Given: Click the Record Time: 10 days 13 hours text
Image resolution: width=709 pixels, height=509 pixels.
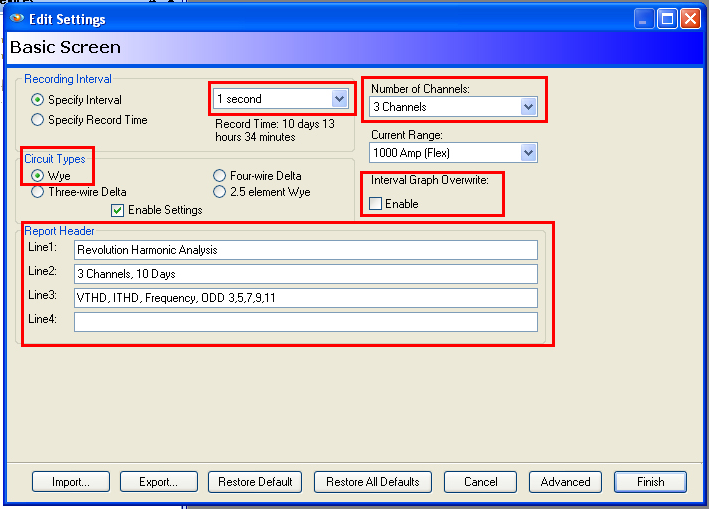Looking at the screenshot, I should pos(275,130).
